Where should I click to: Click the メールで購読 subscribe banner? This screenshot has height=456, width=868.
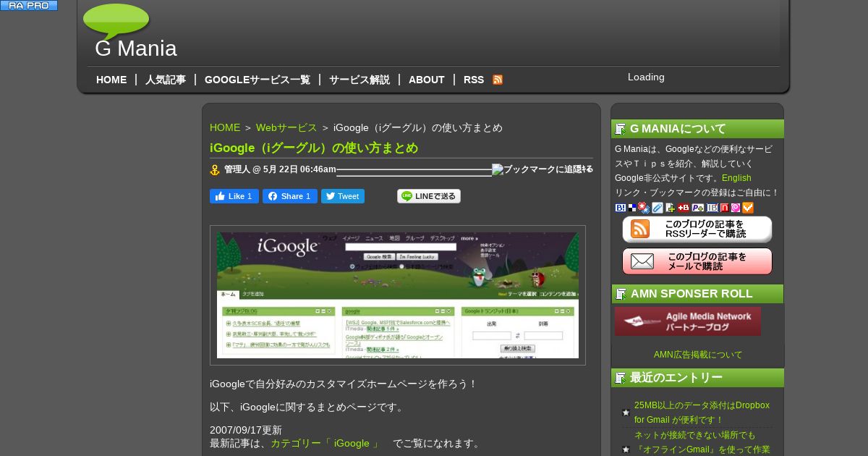coord(697,261)
